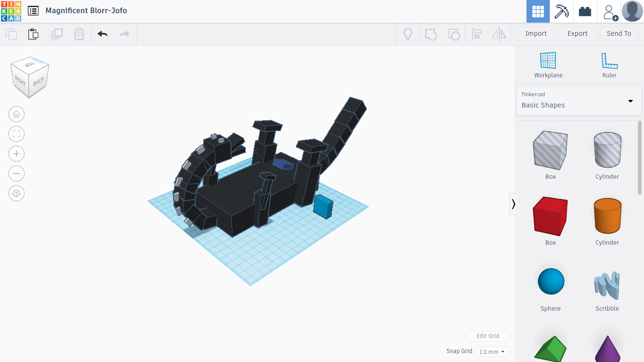Image resolution: width=644 pixels, height=362 pixels.
Task: Click the Copy icon in toolbar
Action: 11,34
